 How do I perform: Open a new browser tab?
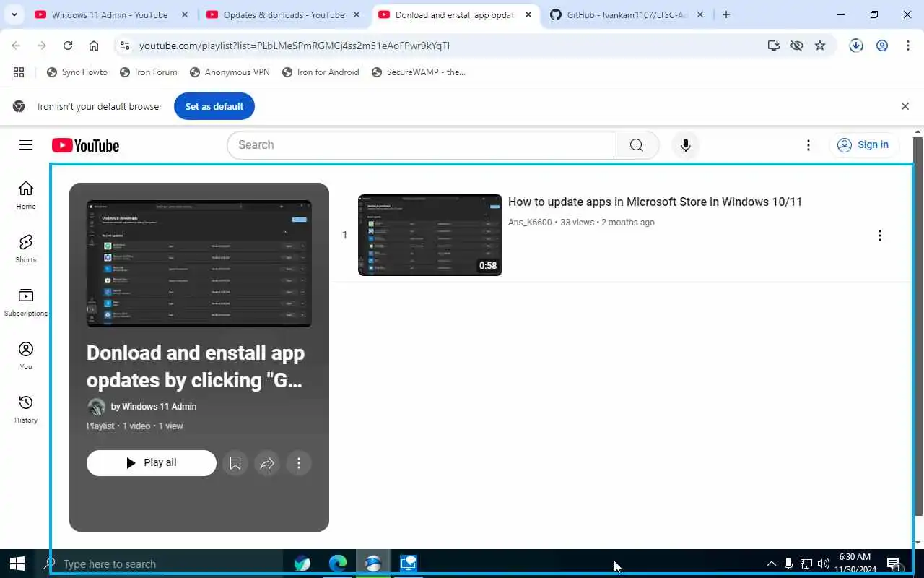click(x=726, y=14)
